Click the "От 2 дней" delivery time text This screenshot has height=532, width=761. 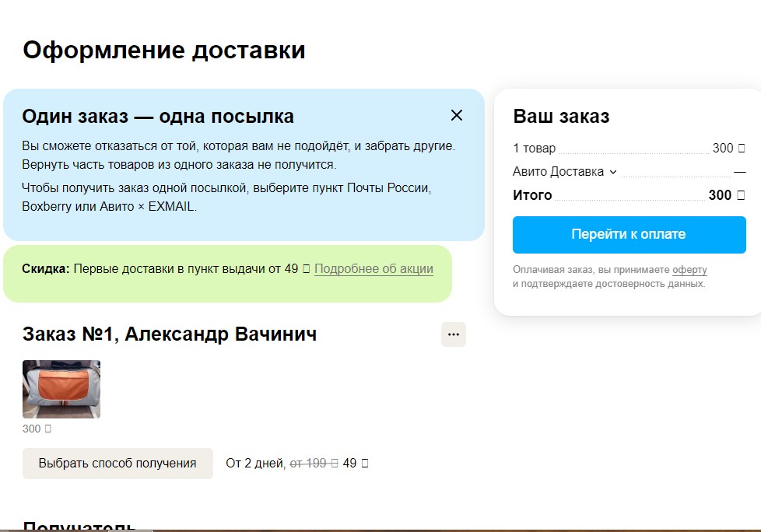(x=255, y=464)
